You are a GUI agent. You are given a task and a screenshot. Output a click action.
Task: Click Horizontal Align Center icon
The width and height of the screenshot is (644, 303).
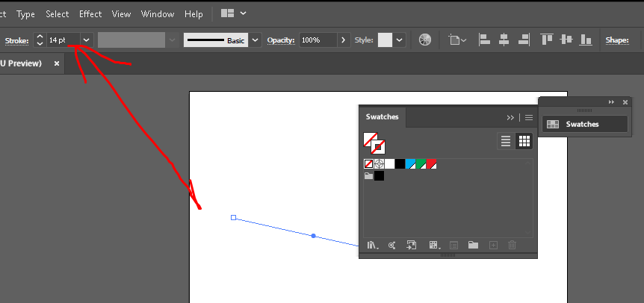point(504,40)
